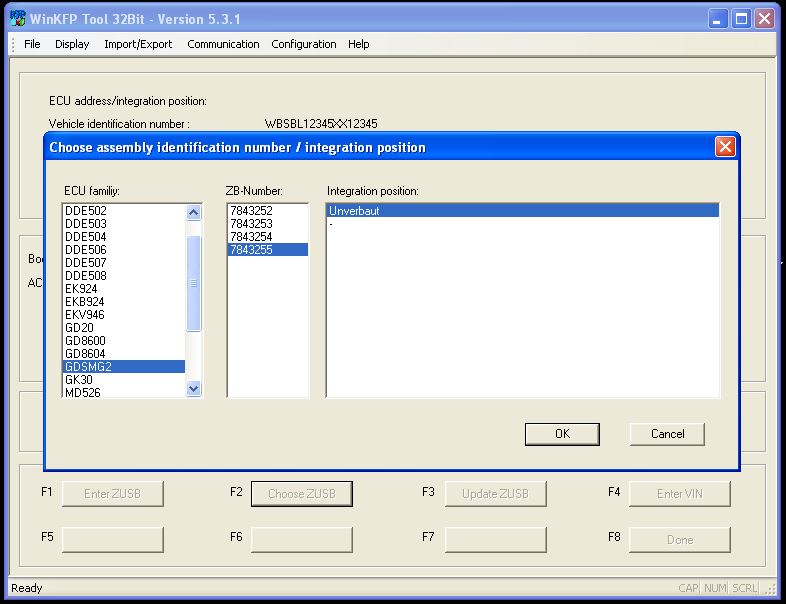This screenshot has height=604, width=786.
Task: Click the SCRL indicator in status bar
Action: [x=744, y=588]
